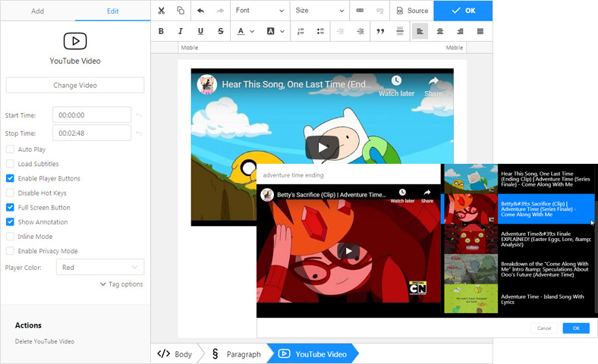The image size is (598, 364).
Task: Switch to the Add tab
Action: point(37,11)
